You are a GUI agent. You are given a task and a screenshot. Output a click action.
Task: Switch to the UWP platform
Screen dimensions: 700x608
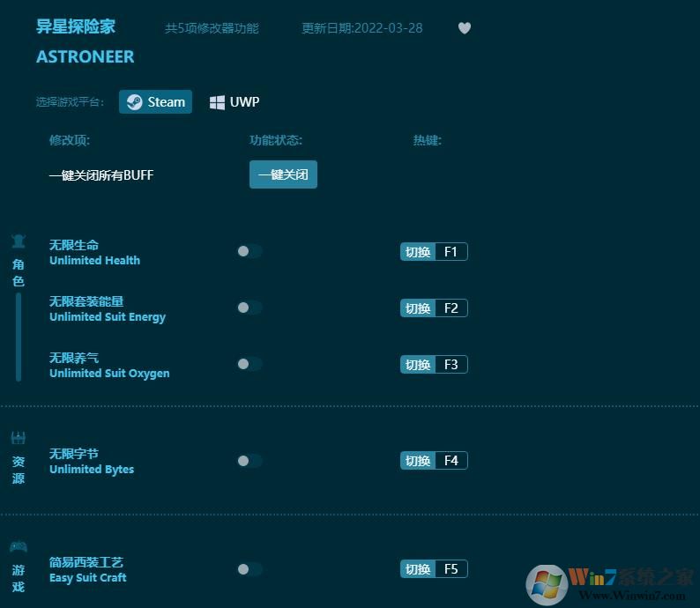tap(235, 102)
